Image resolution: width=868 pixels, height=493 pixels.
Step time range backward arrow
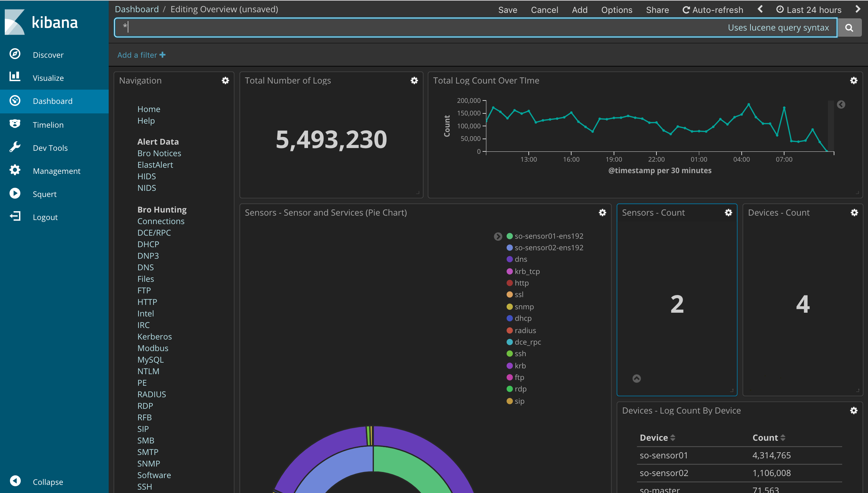[x=760, y=9]
